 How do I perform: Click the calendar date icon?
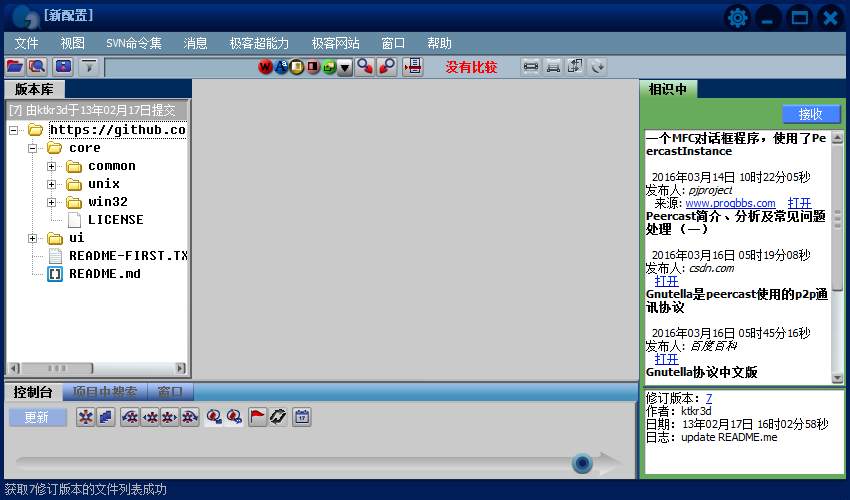click(302, 417)
